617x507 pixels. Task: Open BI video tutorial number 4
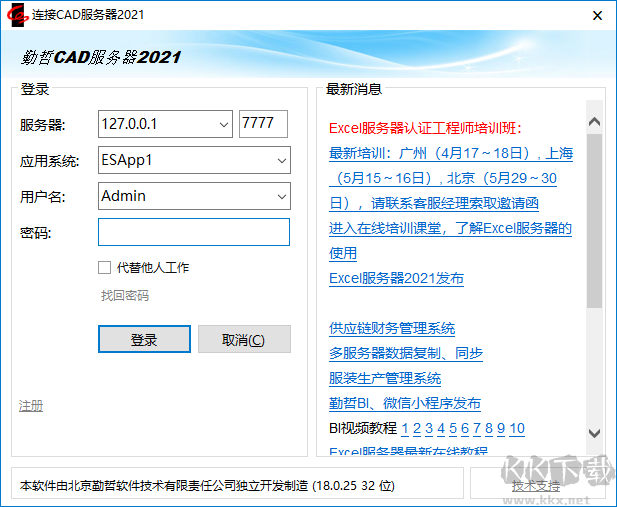tap(441, 428)
